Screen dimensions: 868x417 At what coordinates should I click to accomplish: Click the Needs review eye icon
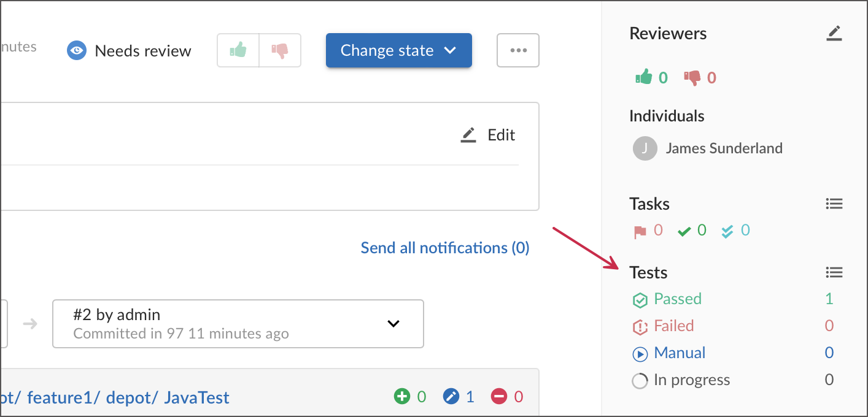(x=77, y=50)
